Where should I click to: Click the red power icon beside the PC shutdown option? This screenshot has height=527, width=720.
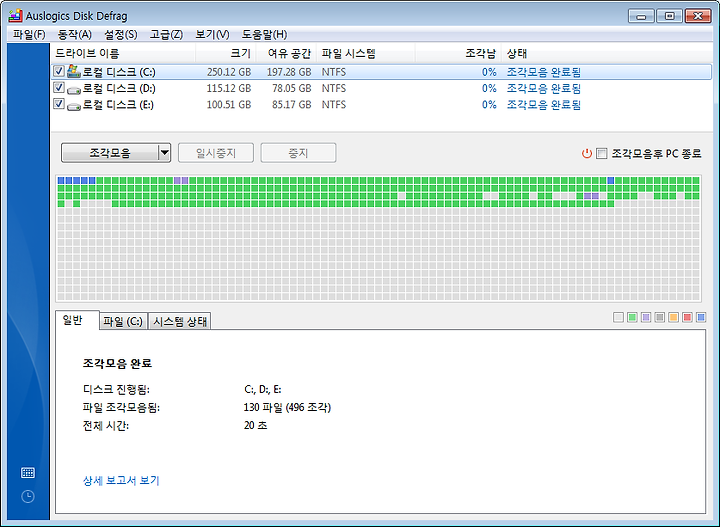pos(586,153)
